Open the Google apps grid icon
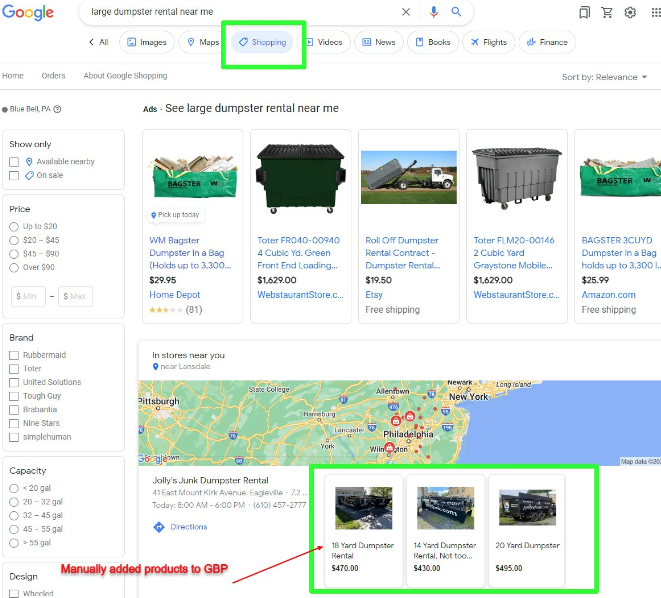Viewport: 661px width, 598px height. 656,13
